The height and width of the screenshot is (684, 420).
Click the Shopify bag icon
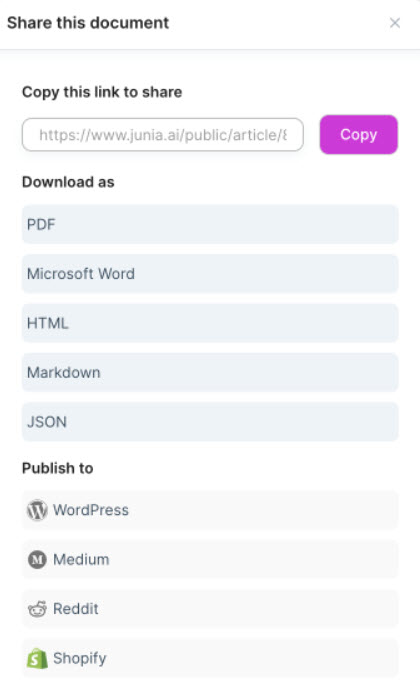pos(37,658)
